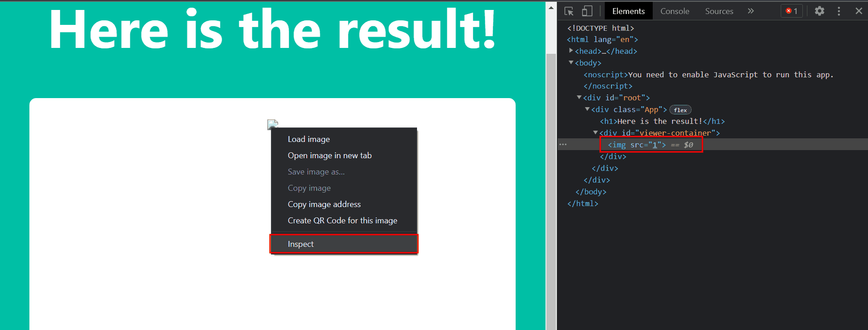Switch to the Sources tab
The height and width of the screenshot is (330, 868).
[719, 11]
